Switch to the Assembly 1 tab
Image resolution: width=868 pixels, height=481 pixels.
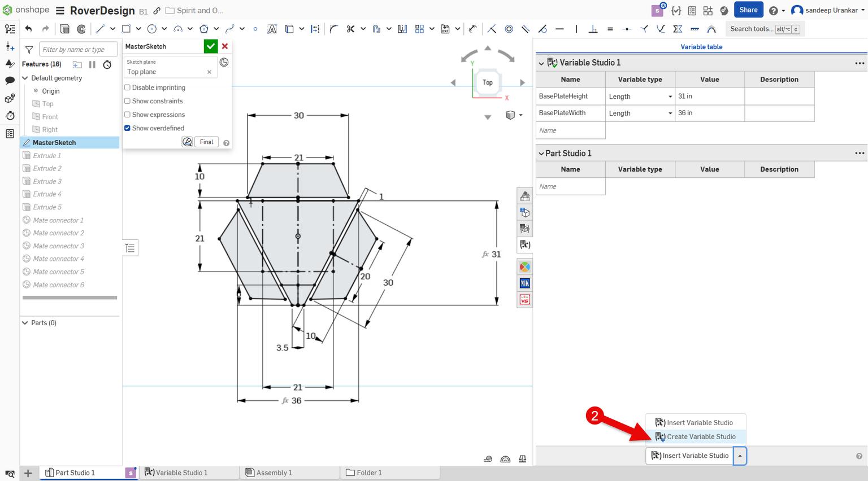click(x=275, y=473)
